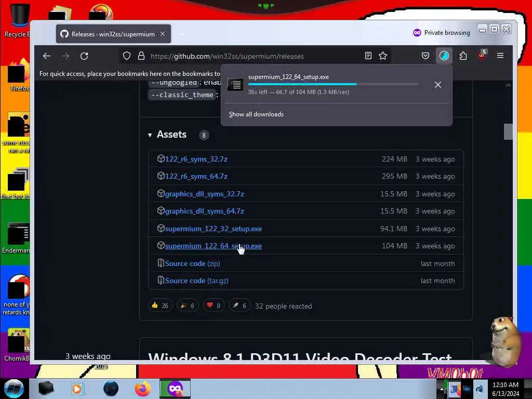Save page to Pocket icon
The width and height of the screenshot is (532, 399).
[x=425, y=56]
